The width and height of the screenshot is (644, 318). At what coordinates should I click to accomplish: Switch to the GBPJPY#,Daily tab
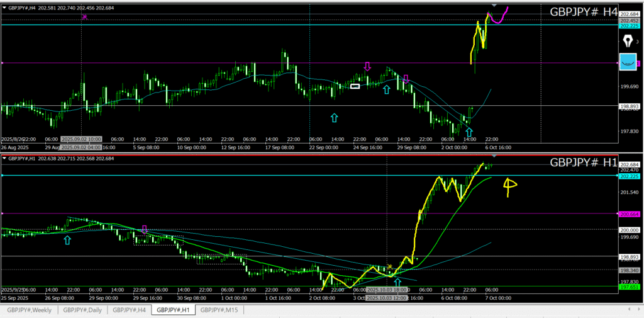pos(82,310)
